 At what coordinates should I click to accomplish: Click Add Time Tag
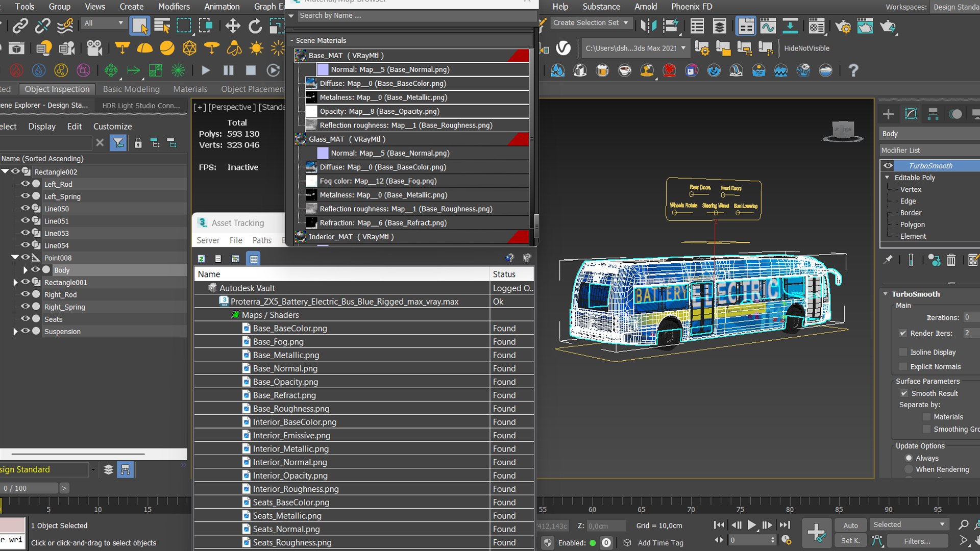coord(660,543)
